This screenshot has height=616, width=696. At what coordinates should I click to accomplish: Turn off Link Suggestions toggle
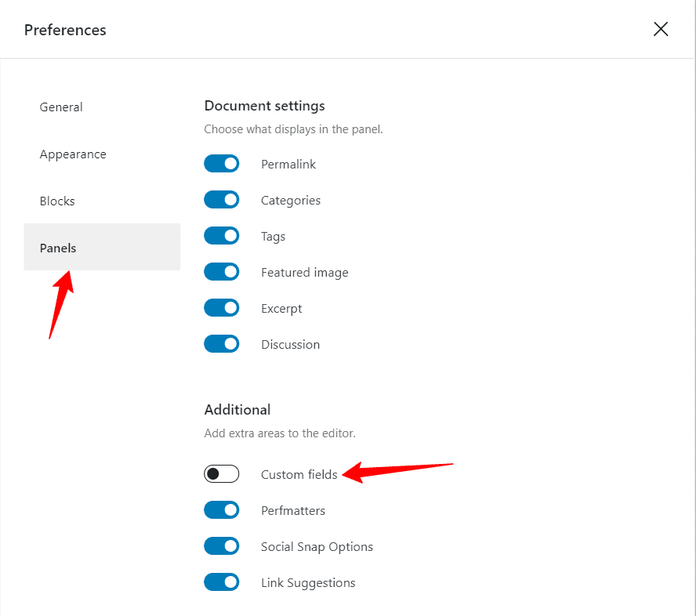[222, 582]
